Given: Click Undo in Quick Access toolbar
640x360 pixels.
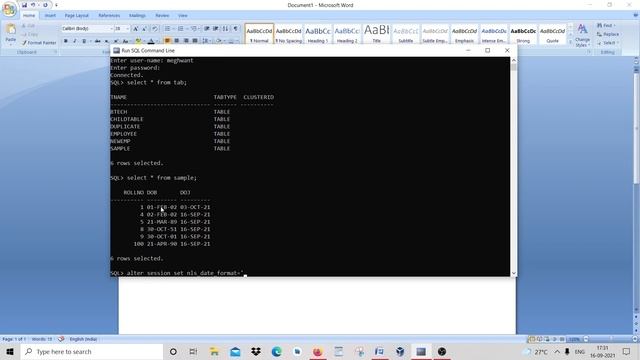Looking at the screenshot, I should [x=33, y=5].
